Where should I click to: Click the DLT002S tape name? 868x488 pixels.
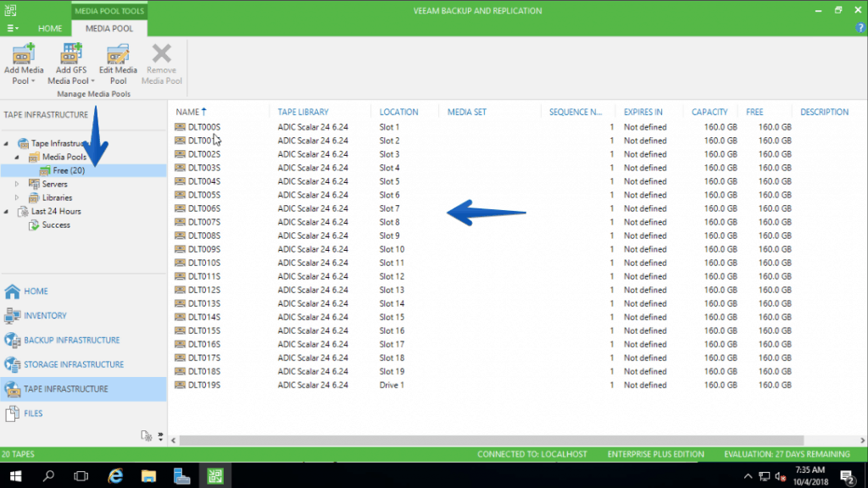(204, 154)
